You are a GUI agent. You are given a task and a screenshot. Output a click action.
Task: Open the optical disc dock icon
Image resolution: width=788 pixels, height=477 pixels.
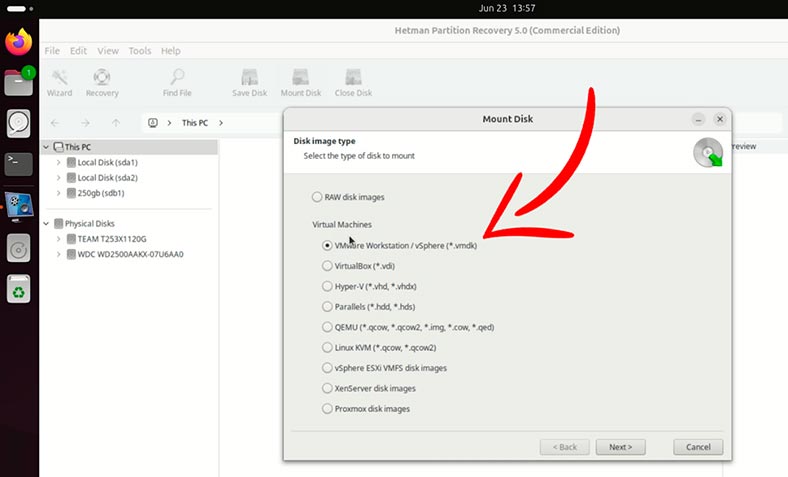coord(19,248)
